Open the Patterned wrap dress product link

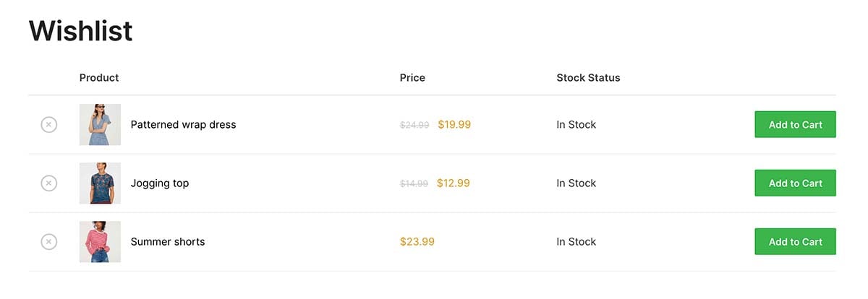pyautogui.click(x=183, y=125)
